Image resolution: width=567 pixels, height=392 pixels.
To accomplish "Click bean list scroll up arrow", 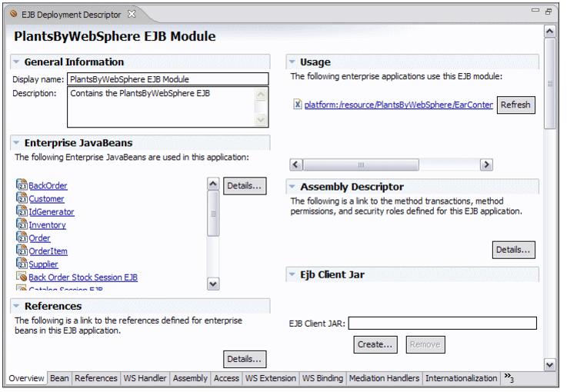I will click(213, 184).
